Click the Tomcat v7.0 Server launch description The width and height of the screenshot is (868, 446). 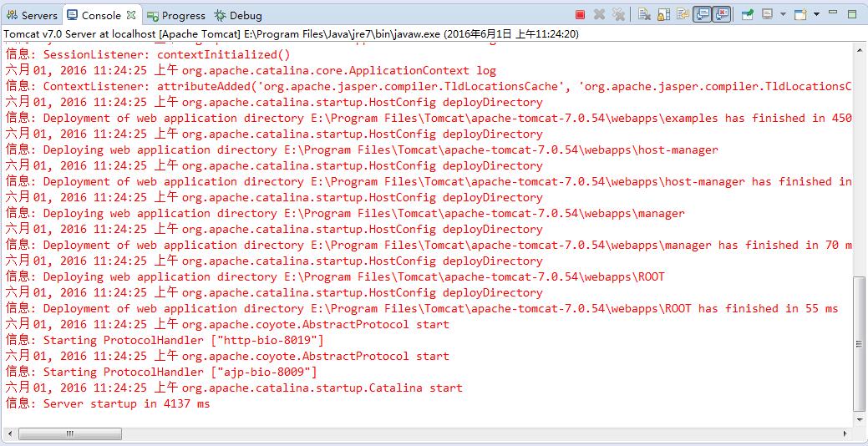292,34
